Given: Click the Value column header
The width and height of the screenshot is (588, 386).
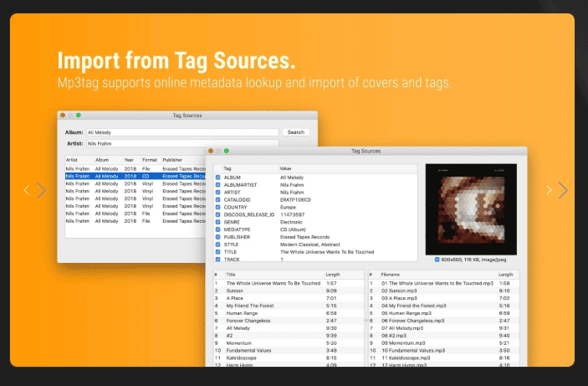Looking at the screenshot, I should coord(285,168).
